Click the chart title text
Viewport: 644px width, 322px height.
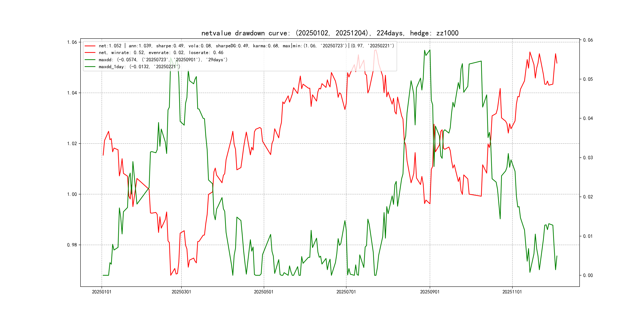[330, 33]
